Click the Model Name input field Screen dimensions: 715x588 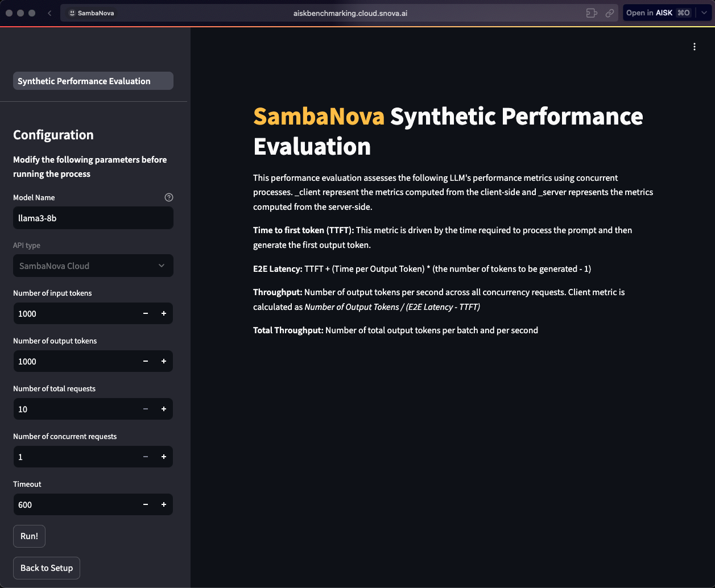click(x=93, y=218)
